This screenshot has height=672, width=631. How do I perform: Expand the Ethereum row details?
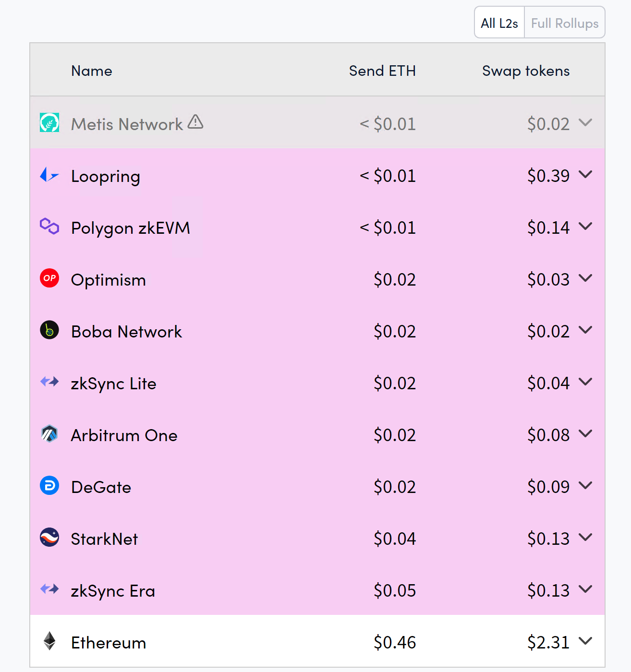pyautogui.click(x=585, y=641)
